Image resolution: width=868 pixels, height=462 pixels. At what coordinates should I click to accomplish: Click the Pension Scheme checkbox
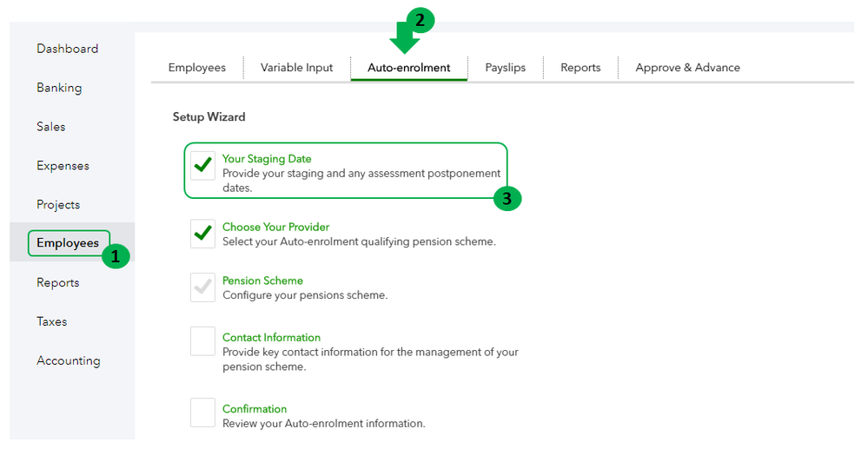[x=202, y=287]
